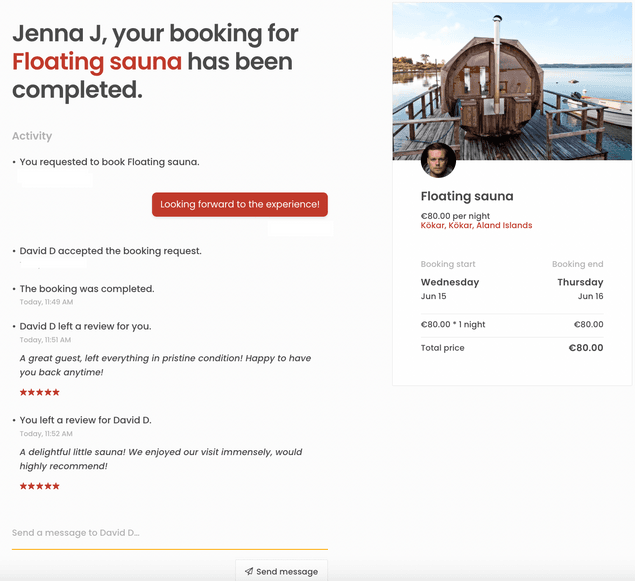Click "David D accepted the booking request" entry
635x581 pixels.
pos(110,251)
